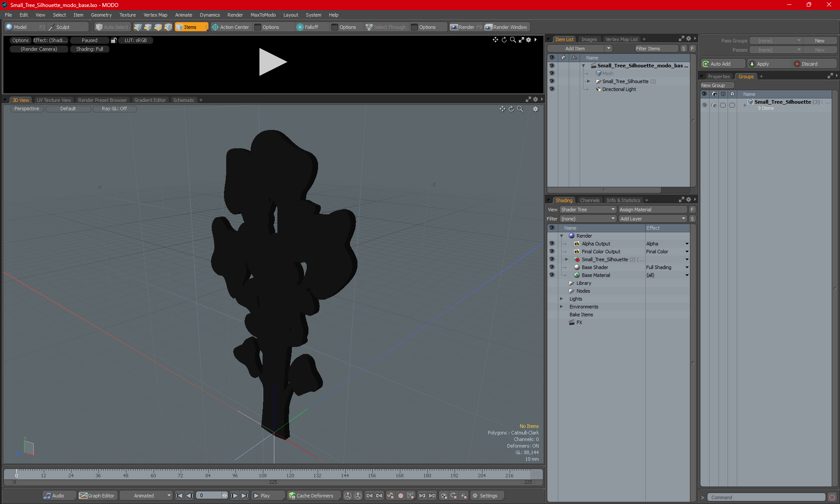Image resolution: width=840 pixels, height=504 pixels.
Task: Switch to Images tab
Action: point(589,39)
